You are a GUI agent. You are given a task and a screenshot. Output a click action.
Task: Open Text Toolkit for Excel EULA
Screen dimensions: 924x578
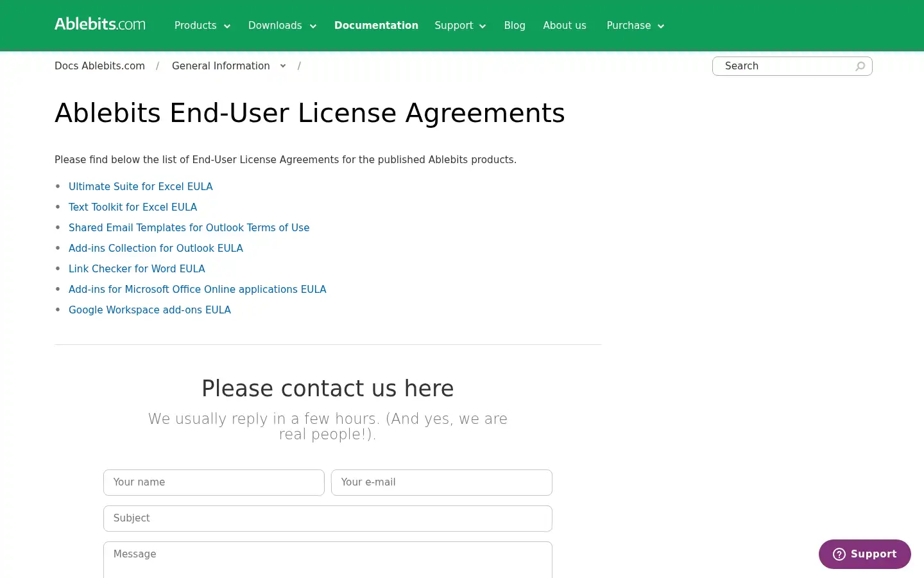click(x=133, y=207)
